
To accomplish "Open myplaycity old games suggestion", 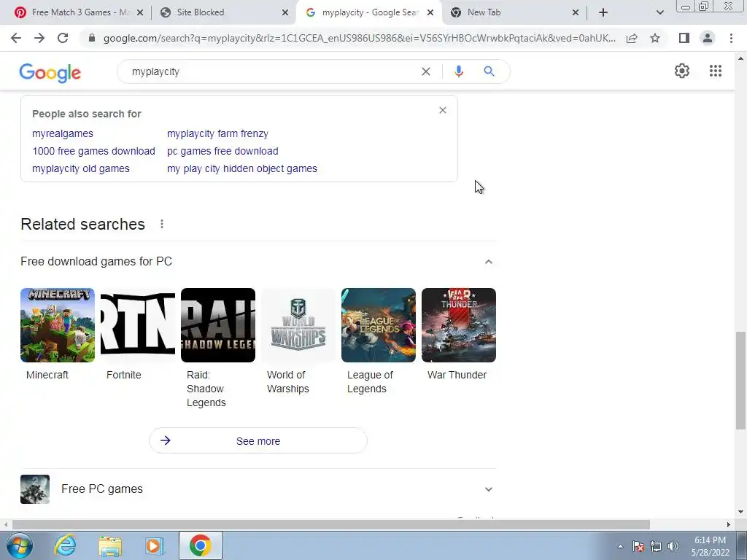I will 80,169.
